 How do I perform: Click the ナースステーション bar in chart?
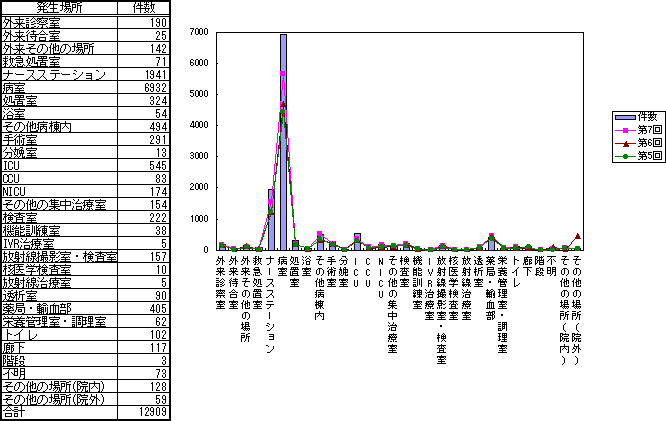pos(271,218)
